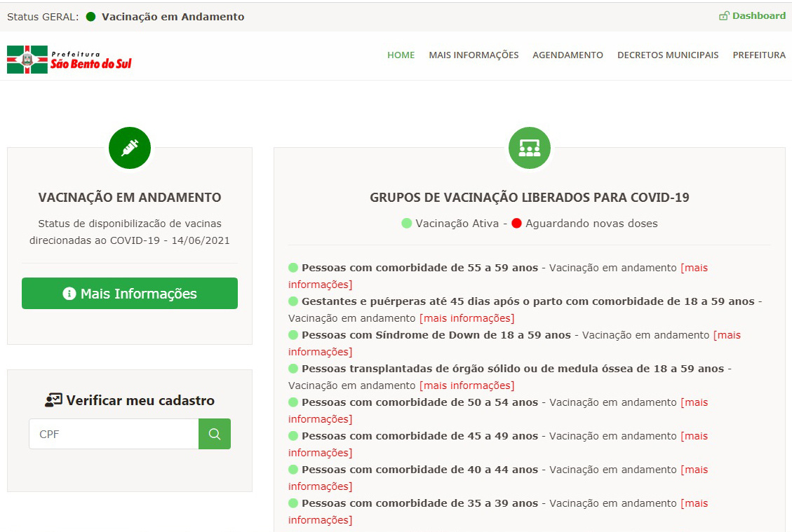Click the info icon in Mais Informações button
Image resolution: width=792 pixels, height=532 pixels.
pyautogui.click(x=69, y=294)
